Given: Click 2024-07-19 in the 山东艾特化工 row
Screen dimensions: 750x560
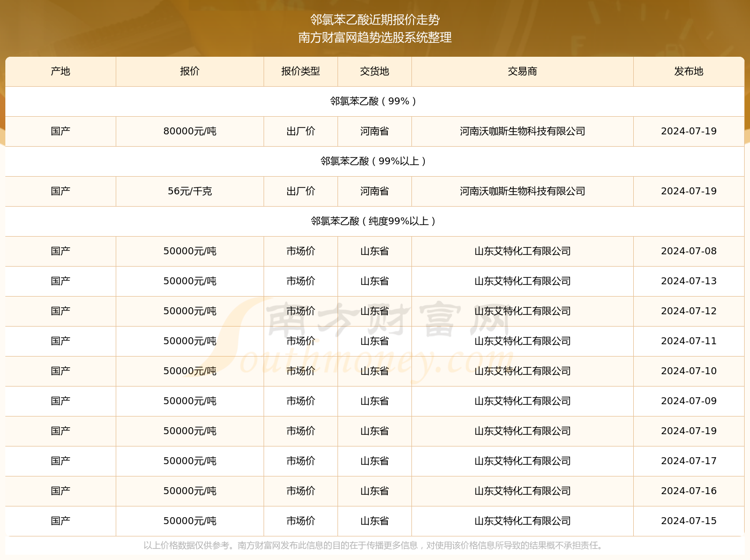Looking at the screenshot, I should [x=689, y=431].
